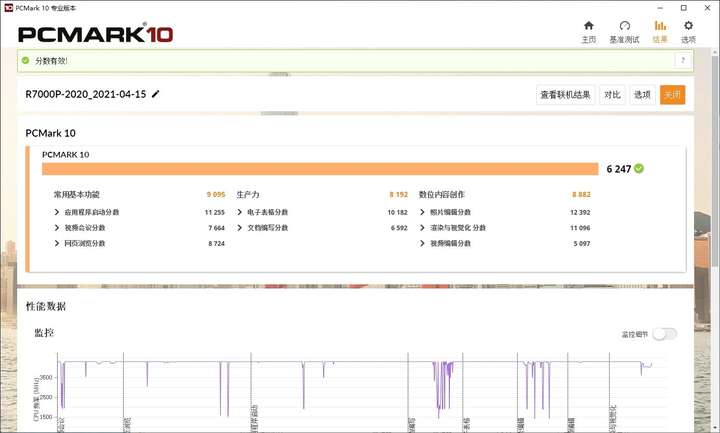This screenshot has height=433, width=720.
Task: Click the Productivity (生产力) heading
Action: [248, 195]
